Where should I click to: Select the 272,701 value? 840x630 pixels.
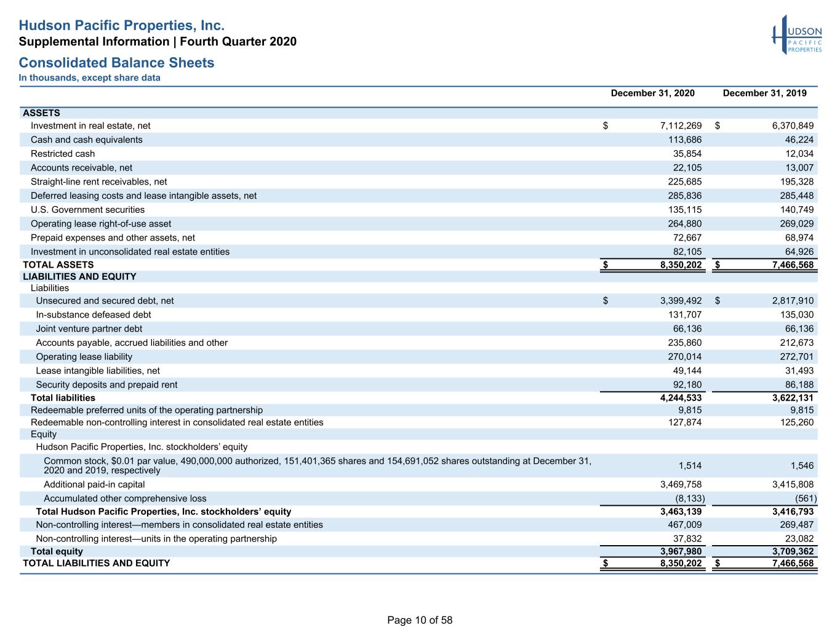[x=796, y=357]
